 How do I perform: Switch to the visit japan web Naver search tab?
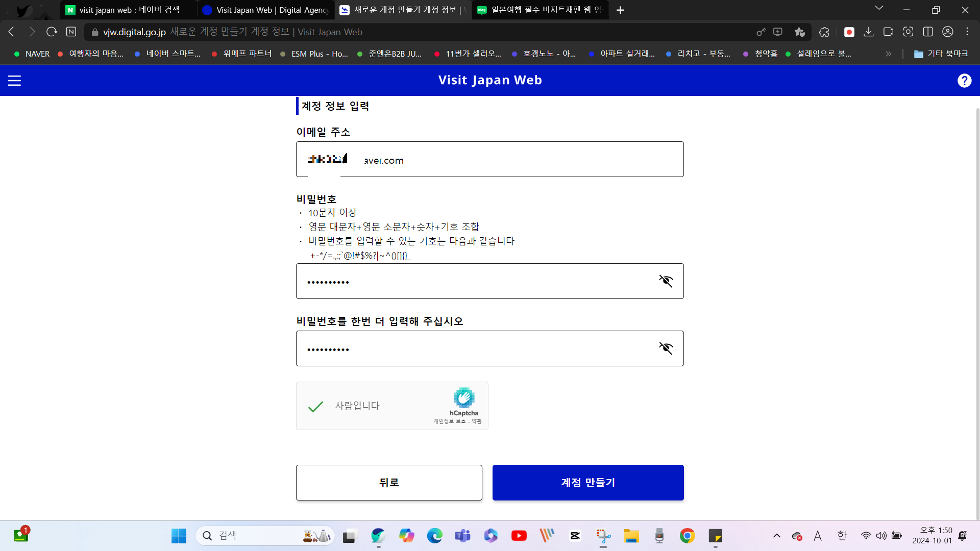coord(129,10)
